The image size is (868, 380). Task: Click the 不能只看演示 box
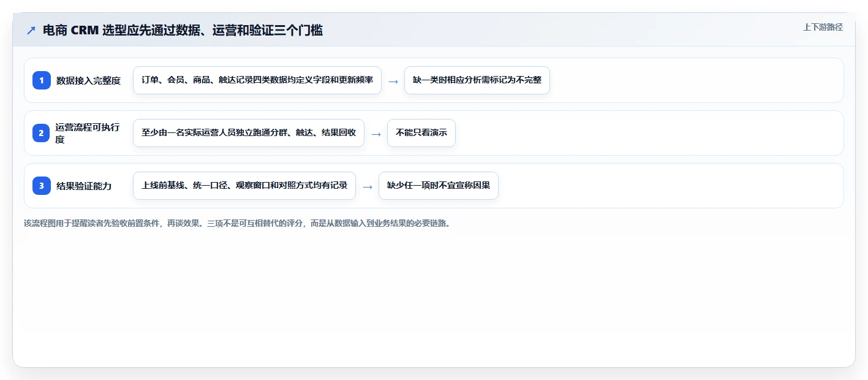(421, 133)
